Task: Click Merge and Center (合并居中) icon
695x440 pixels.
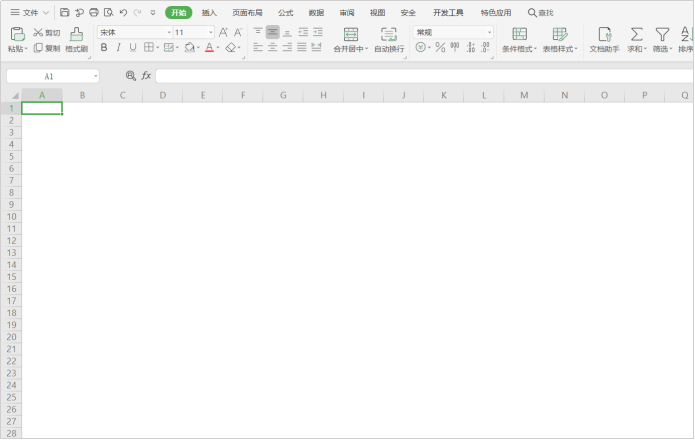Action: pos(351,34)
